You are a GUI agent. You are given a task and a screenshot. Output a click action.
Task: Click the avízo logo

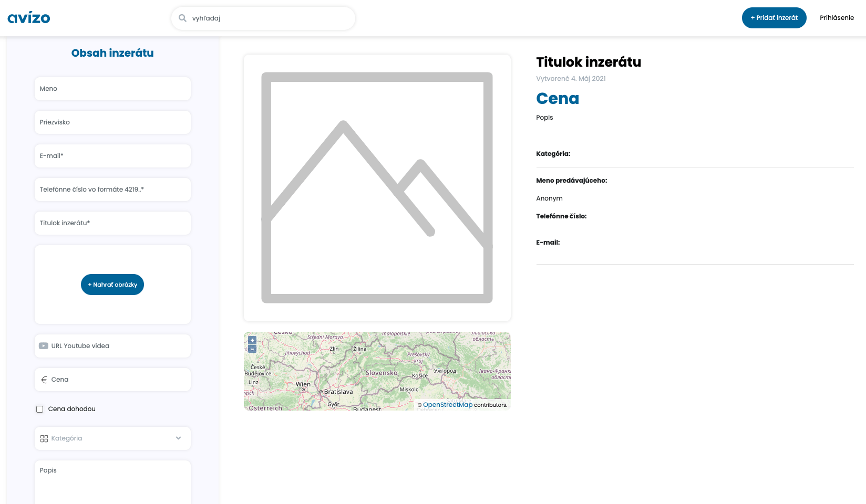pos(29,18)
